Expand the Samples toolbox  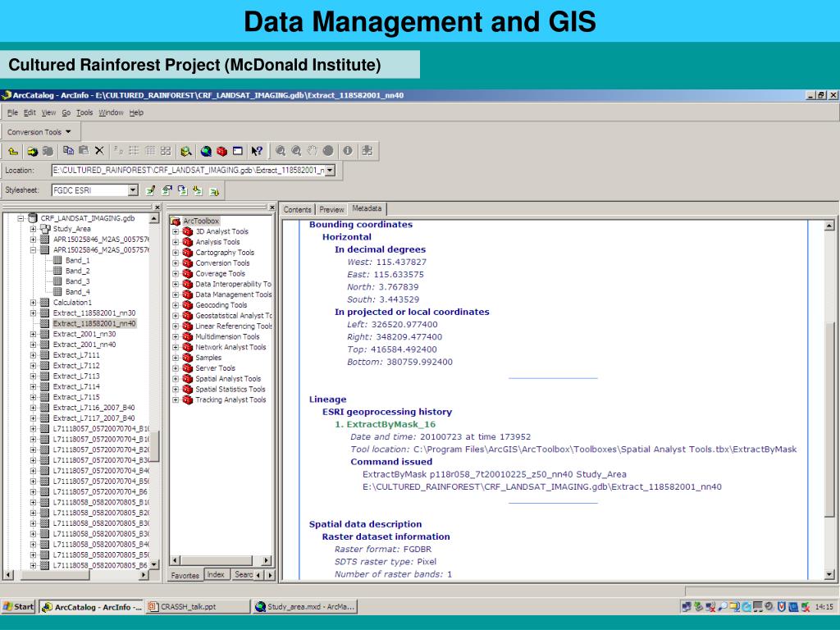(176, 358)
